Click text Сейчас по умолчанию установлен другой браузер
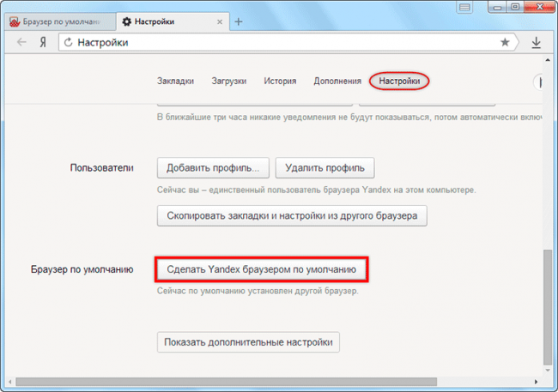Viewport: 558px width, 392px height. coord(258,291)
